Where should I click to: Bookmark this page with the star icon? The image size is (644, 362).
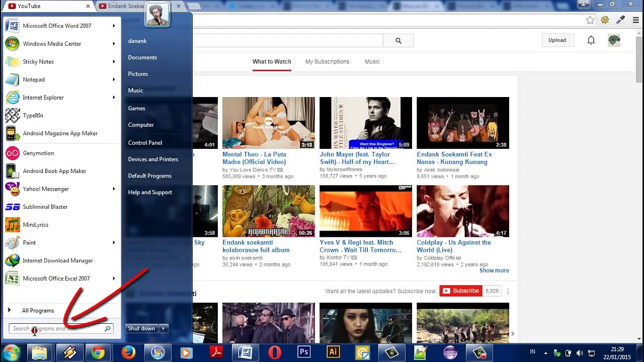(x=590, y=20)
